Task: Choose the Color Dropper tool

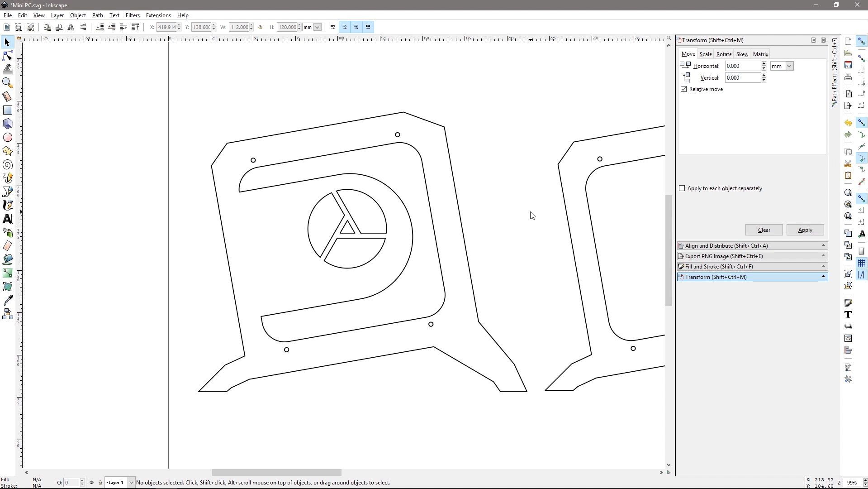Action: (7, 300)
